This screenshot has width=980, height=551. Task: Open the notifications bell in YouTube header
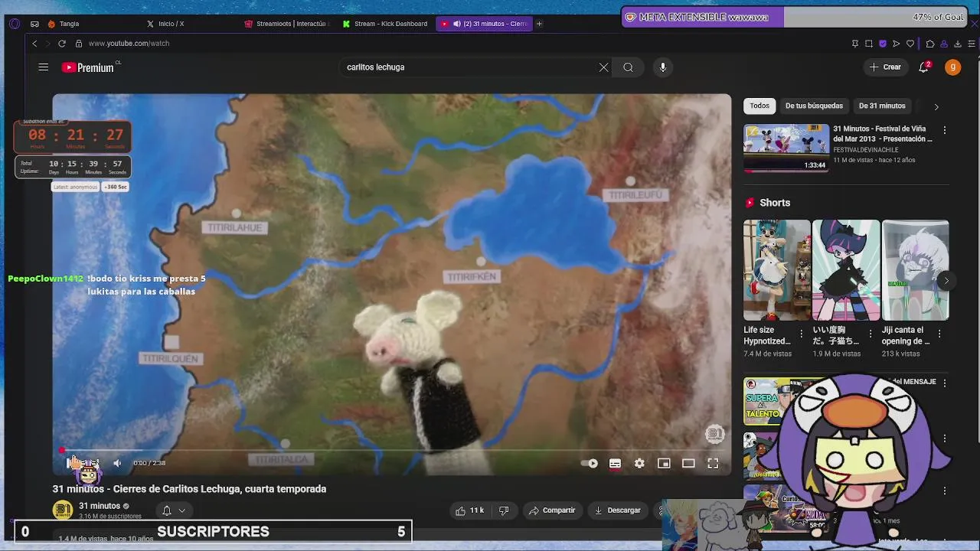[x=924, y=67]
